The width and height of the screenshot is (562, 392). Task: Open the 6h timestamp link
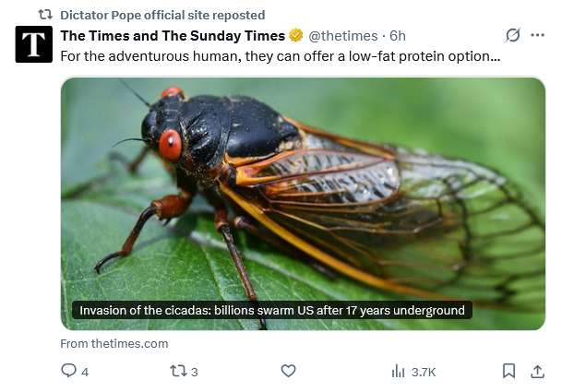398,36
